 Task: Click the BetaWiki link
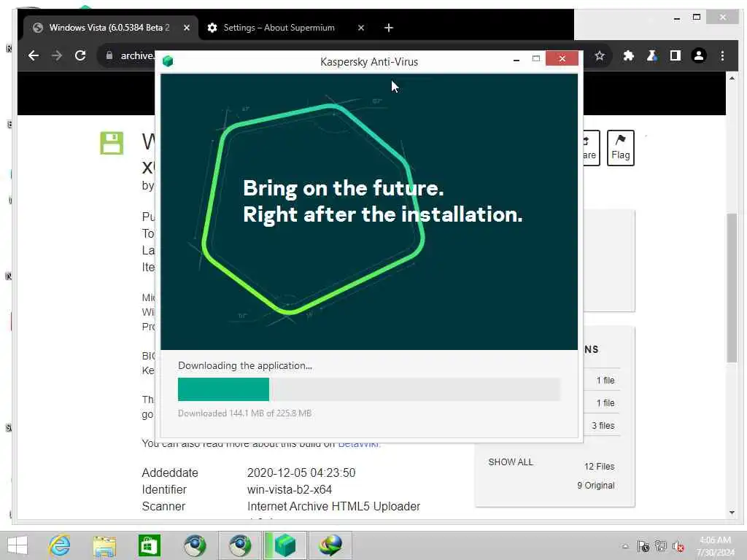tap(359, 444)
